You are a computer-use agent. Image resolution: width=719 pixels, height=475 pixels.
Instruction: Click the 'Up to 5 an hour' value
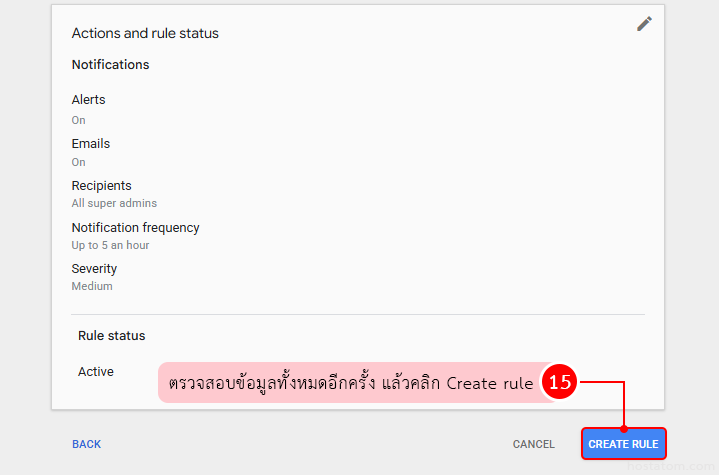(110, 245)
